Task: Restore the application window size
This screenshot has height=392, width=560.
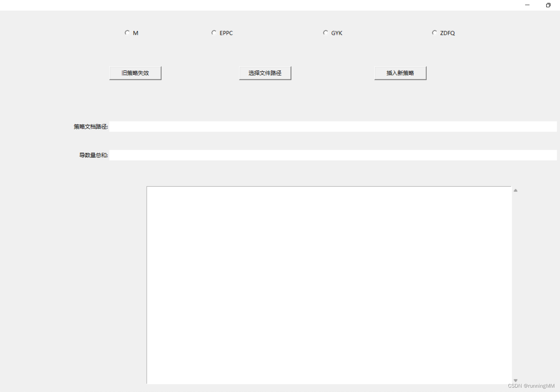Action: click(548, 5)
